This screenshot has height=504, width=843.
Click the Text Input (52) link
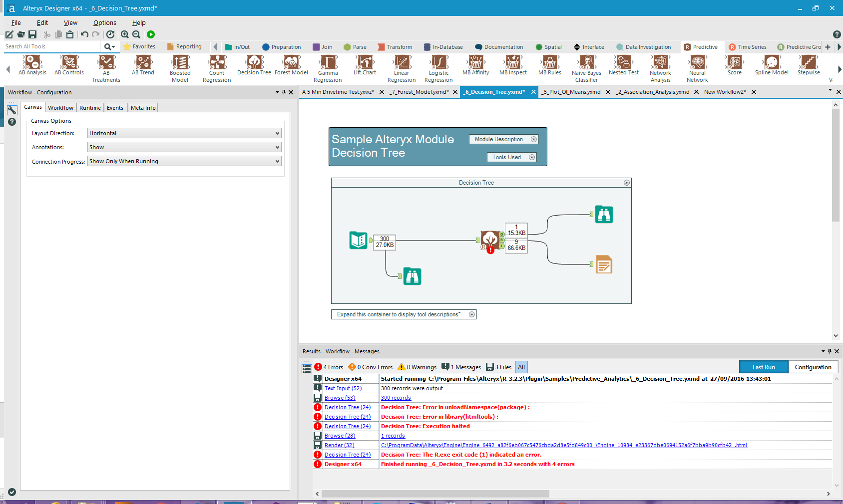343,388
